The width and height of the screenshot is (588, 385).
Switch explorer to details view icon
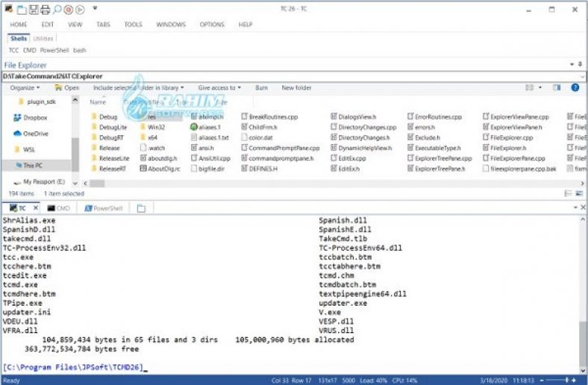coord(568,193)
